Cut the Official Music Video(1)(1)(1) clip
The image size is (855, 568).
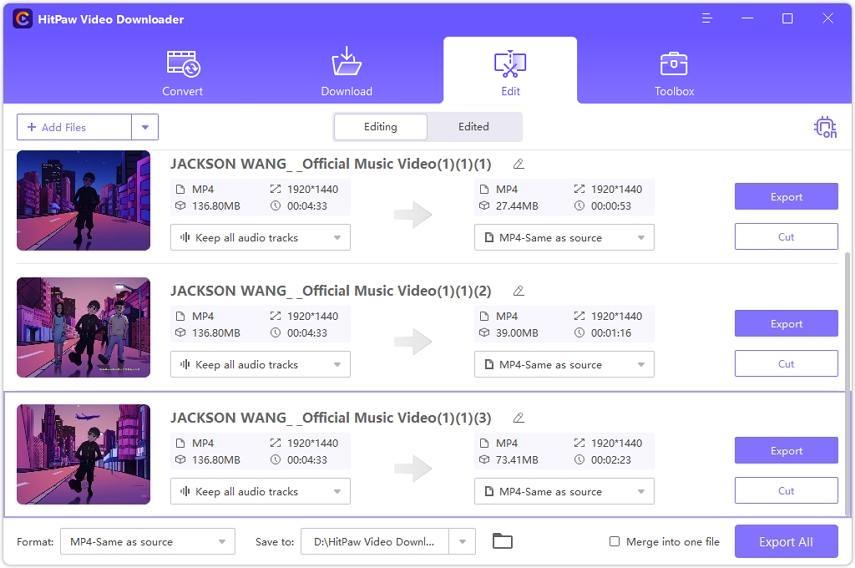click(x=786, y=237)
